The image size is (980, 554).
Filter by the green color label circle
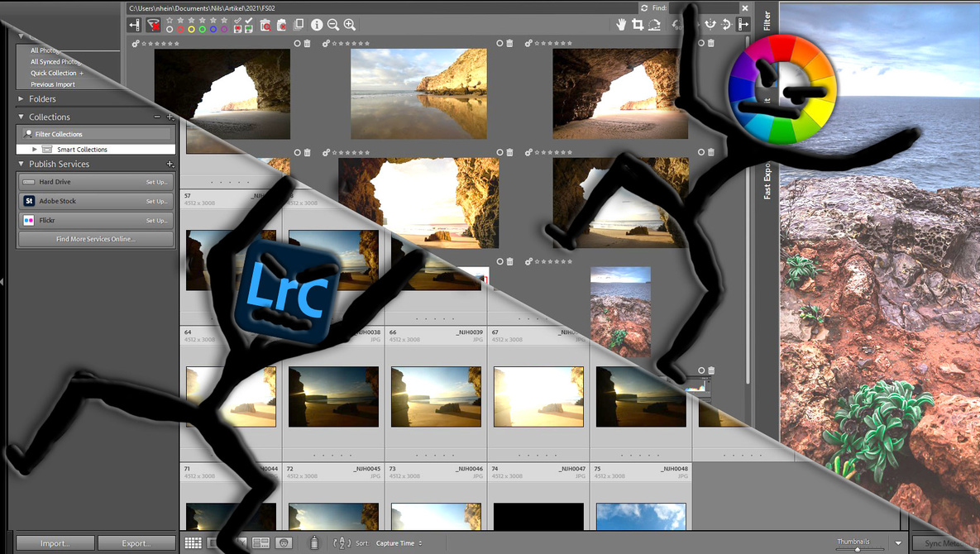[x=202, y=30]
